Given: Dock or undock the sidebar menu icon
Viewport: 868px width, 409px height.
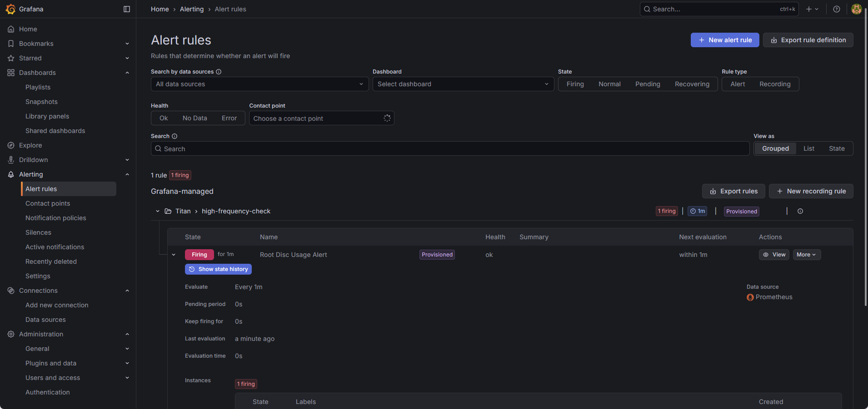Looking at the screenshot, I should click(x=127, y=9).
